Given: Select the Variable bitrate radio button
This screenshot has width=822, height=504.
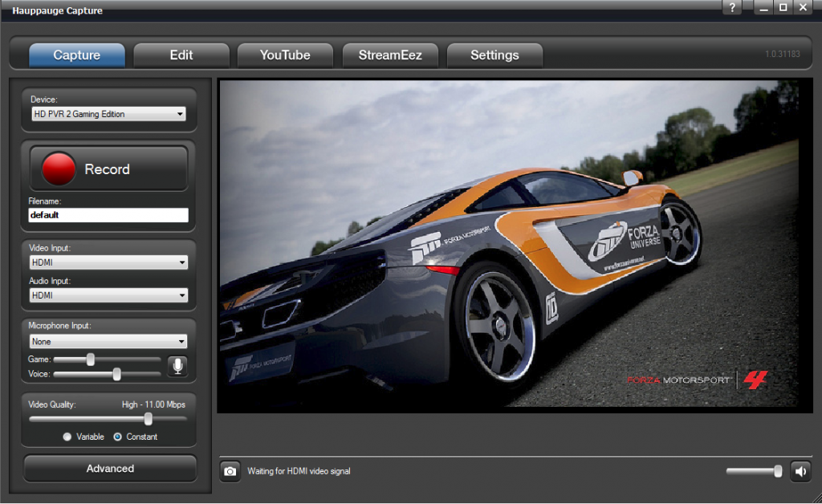Looking at the screenshot, I should 67,437.
